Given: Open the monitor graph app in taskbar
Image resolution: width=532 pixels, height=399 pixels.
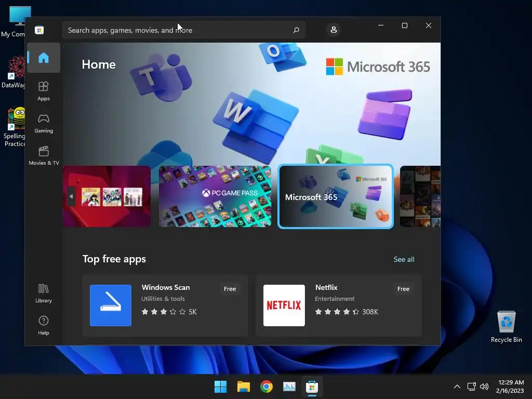Looking at the screenshot, I should click(289, 387).
